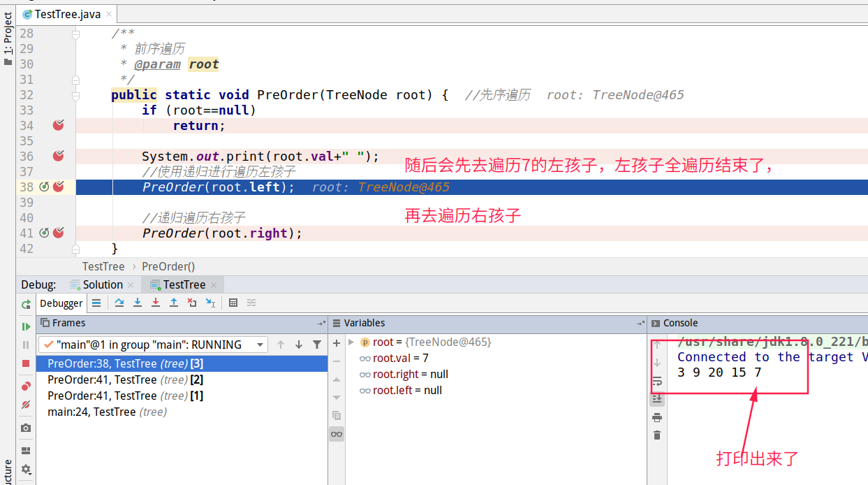This screenshot has width=868, height=485.
Task: Toggle breakpoint on line 38
Action: click(x=59, y=187)
